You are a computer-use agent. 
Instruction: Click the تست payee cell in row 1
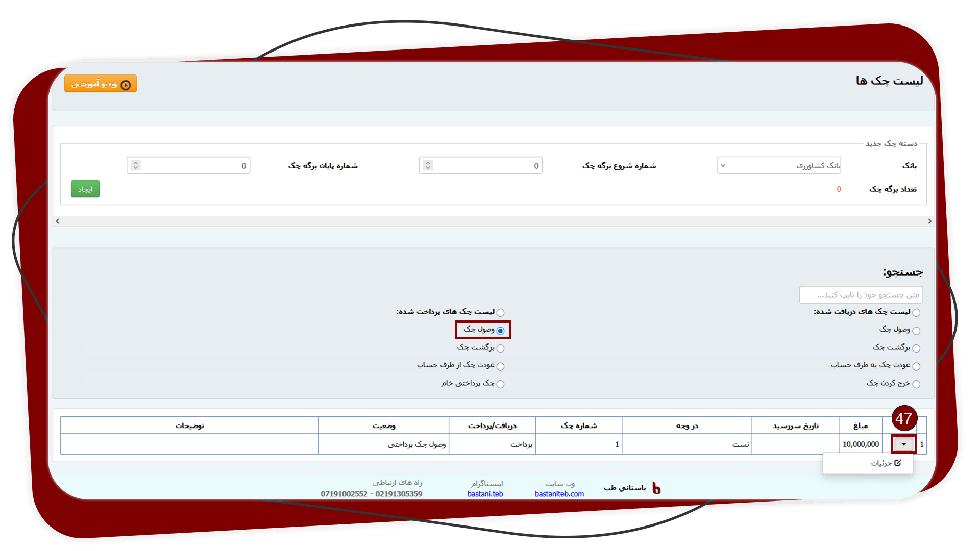[687, 444]
